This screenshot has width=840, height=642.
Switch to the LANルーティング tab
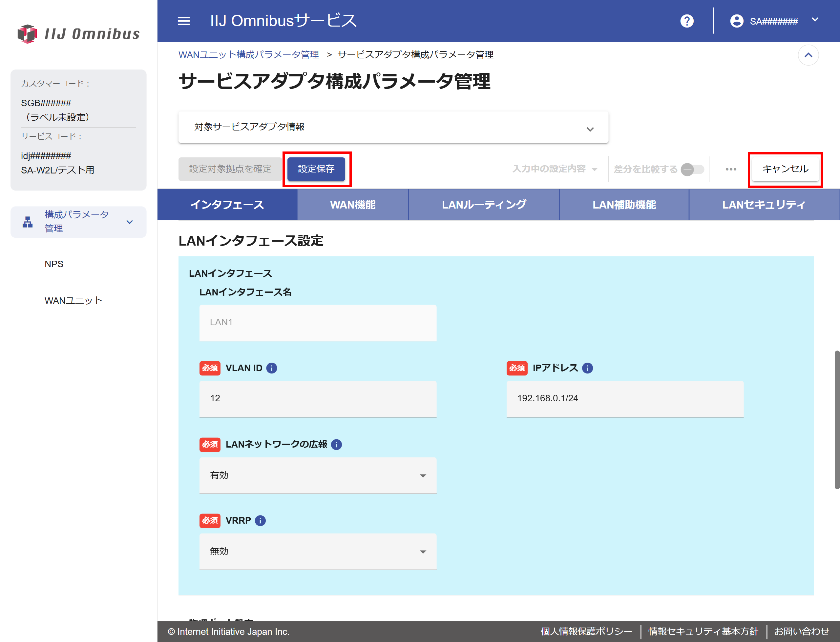click(x=484, y=205)
